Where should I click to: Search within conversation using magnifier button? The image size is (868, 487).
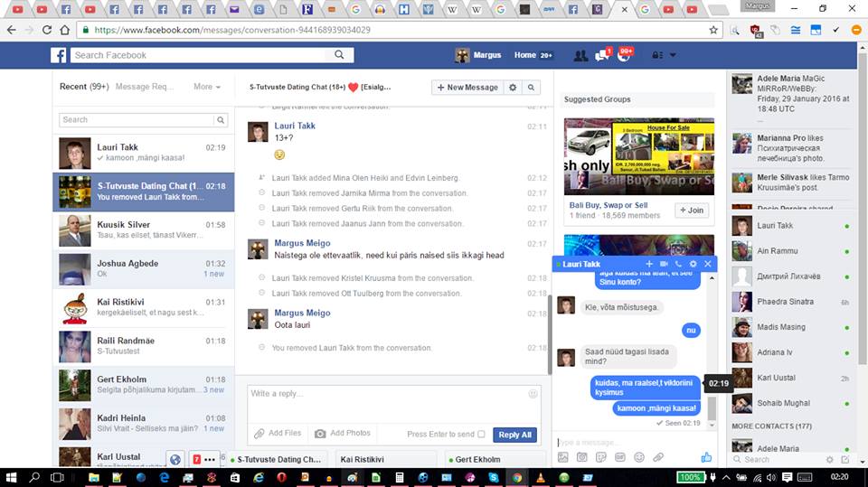coord(531,88)
